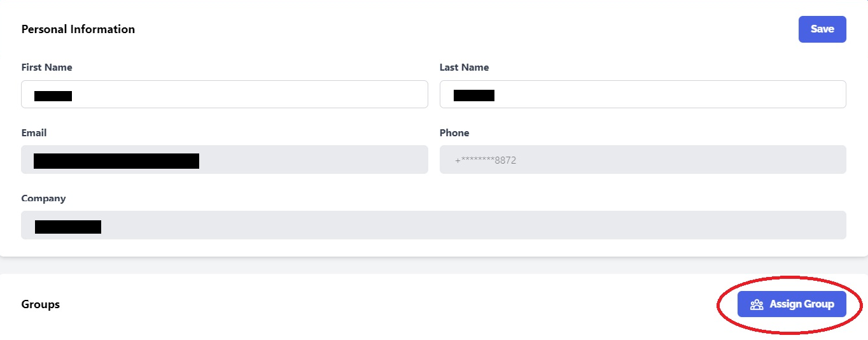The height and width of the screenshot is (340, 868).
Task: Click the disabled Email field
Action: pos(225,160)
